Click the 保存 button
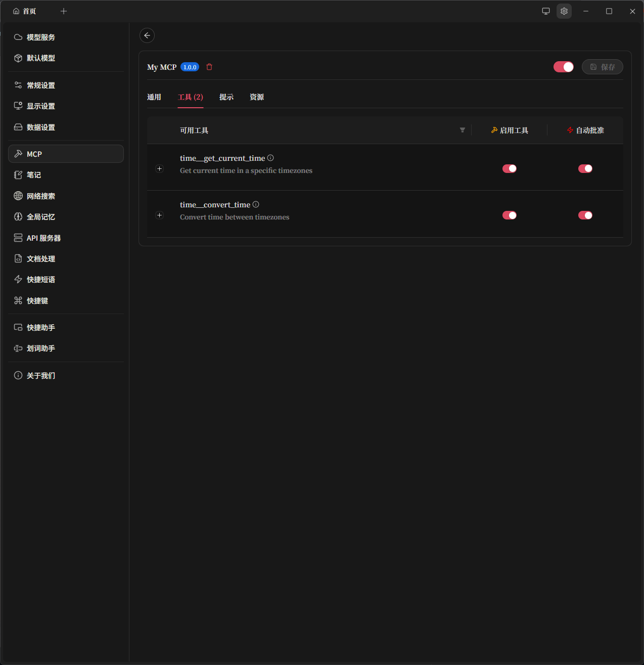 click(602, 67)
